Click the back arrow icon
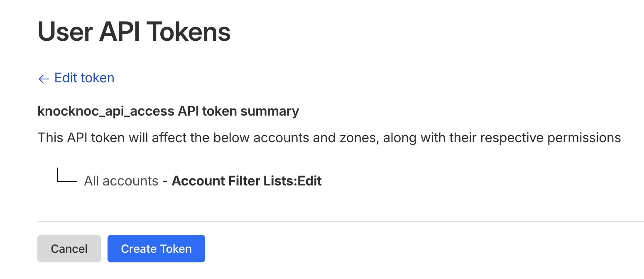 pyautogui.click(x=44, y=79)
